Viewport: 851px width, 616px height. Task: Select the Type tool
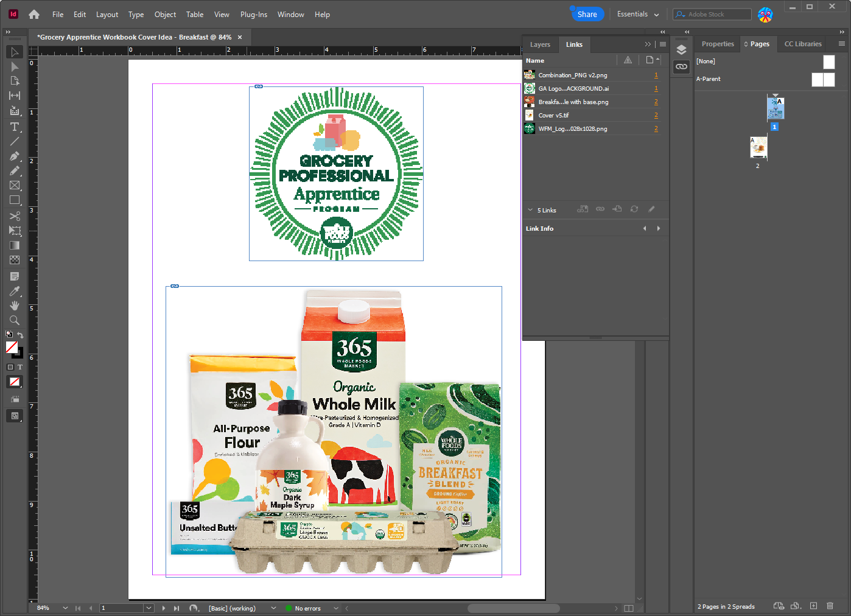point(15,127)
